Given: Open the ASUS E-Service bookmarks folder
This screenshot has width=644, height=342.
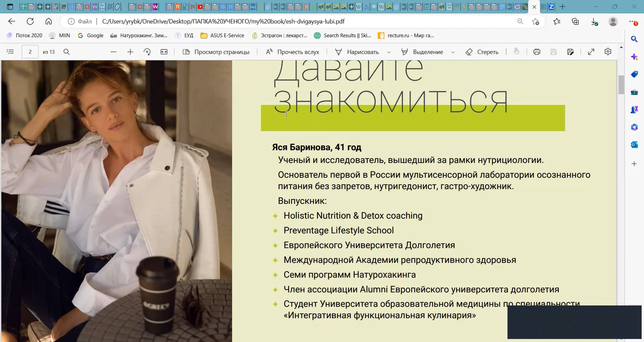Looking at the screenshot, I should [222, 36].
